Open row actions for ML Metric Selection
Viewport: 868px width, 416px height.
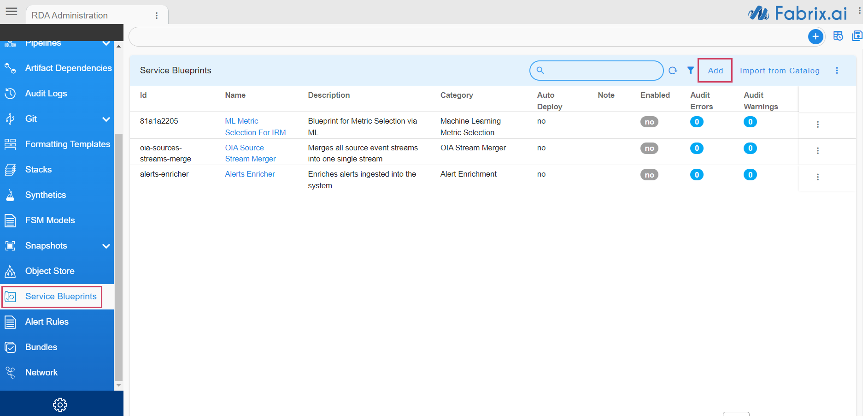[x=818, y=125]
